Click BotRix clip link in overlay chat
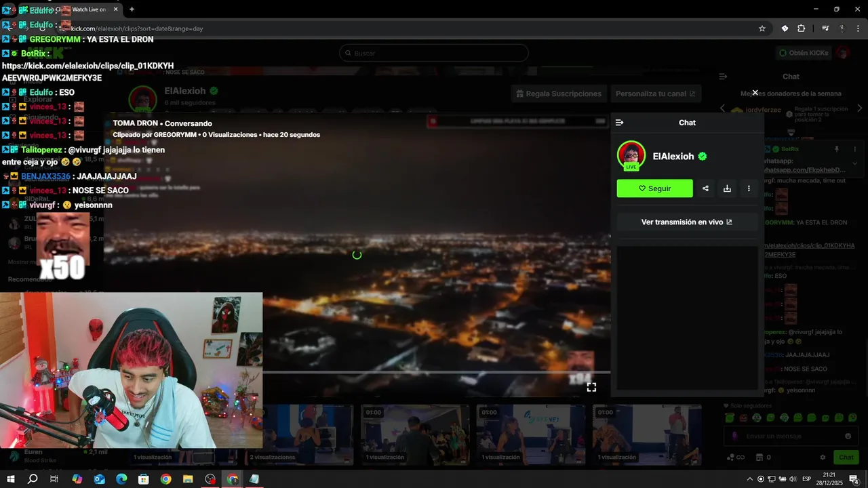The width and height of the screenshot is (868, 488). click(x=87, y=72)
